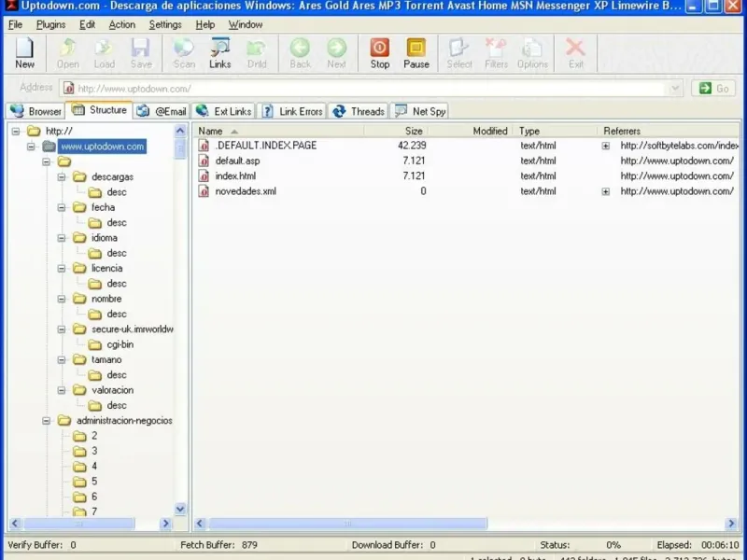Switch to the Browser tab
Screen dimensions: 747x560
35,111
